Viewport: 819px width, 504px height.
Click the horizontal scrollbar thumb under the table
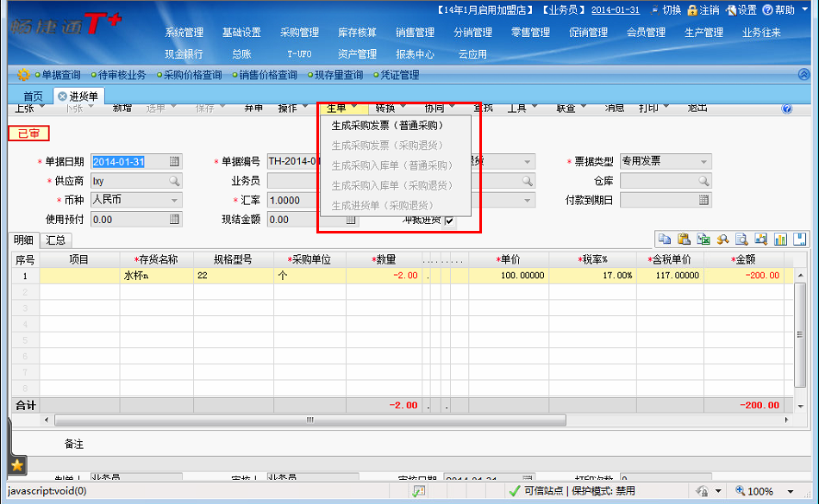(310, 420)
